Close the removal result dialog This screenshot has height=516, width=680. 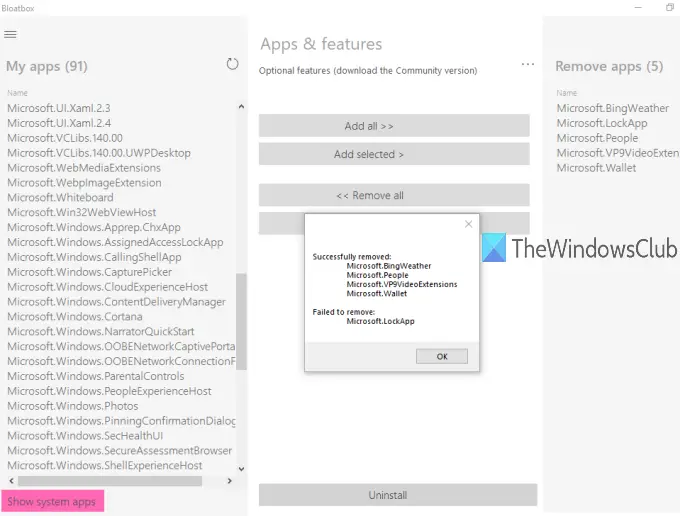pos(468,224)
